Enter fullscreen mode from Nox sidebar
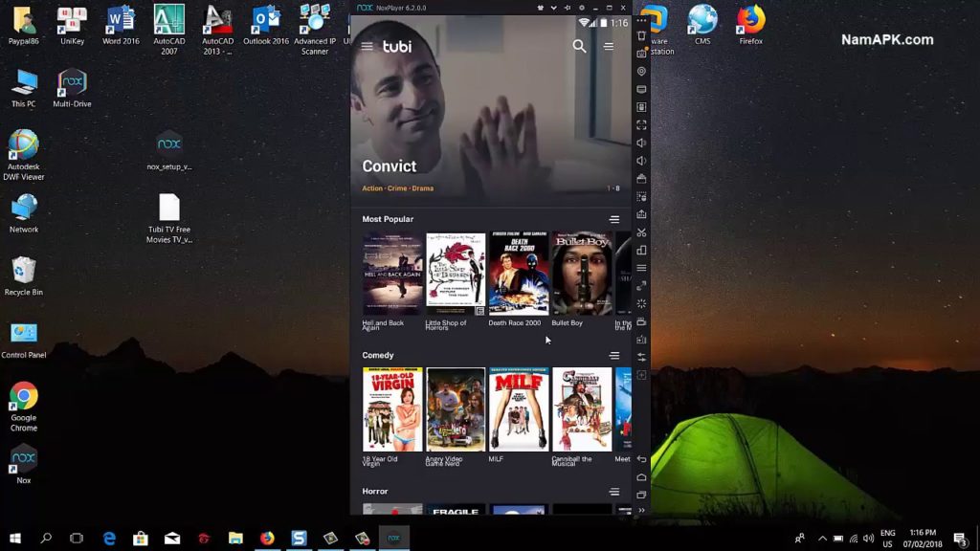The height and width of the screenshot is (551, 980). click(x=641, y=125)
